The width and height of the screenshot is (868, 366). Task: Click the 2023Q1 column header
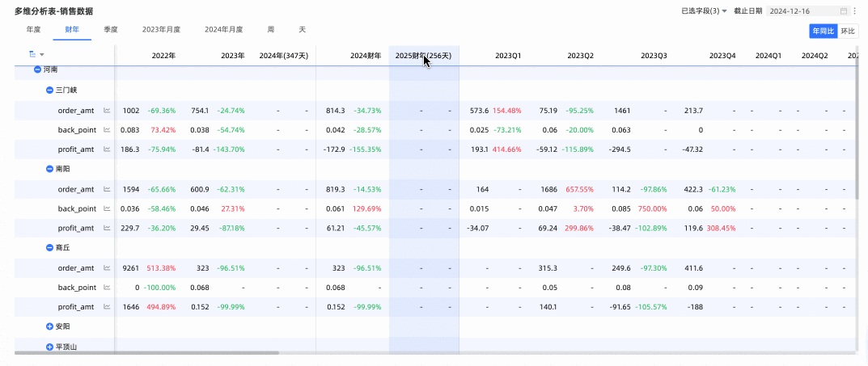(x=508, y=56)
